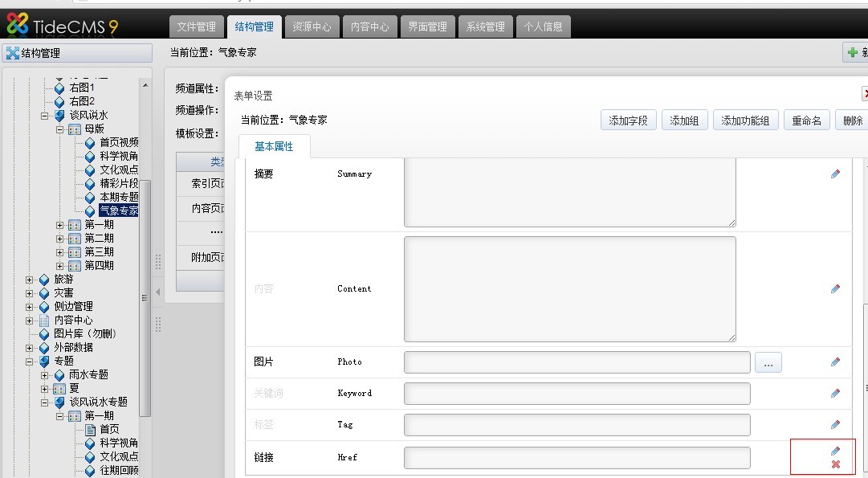
Task: Collapse the 母版 tree node
Action: [59, 129]
